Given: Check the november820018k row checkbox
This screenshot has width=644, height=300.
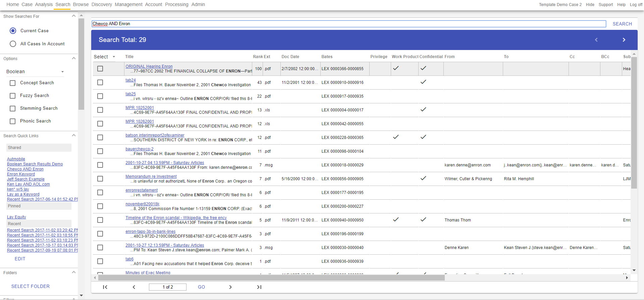Looking at the screenshot, I should [x=100, y=206].
